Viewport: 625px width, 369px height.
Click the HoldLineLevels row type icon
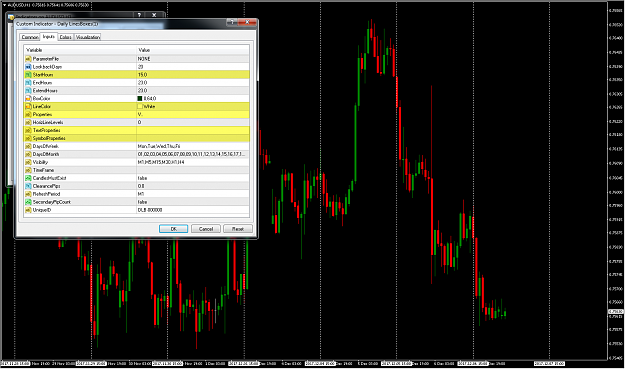28,122
